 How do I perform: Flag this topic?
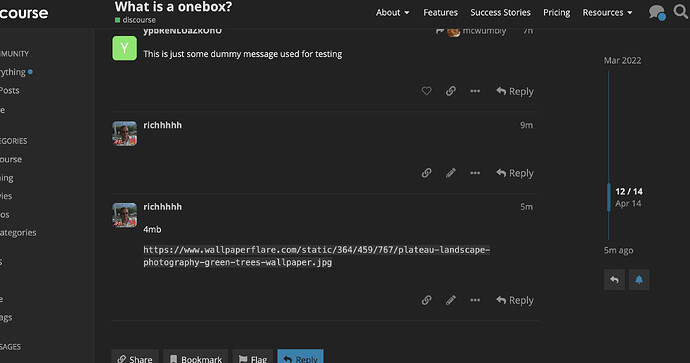[253, 357]
